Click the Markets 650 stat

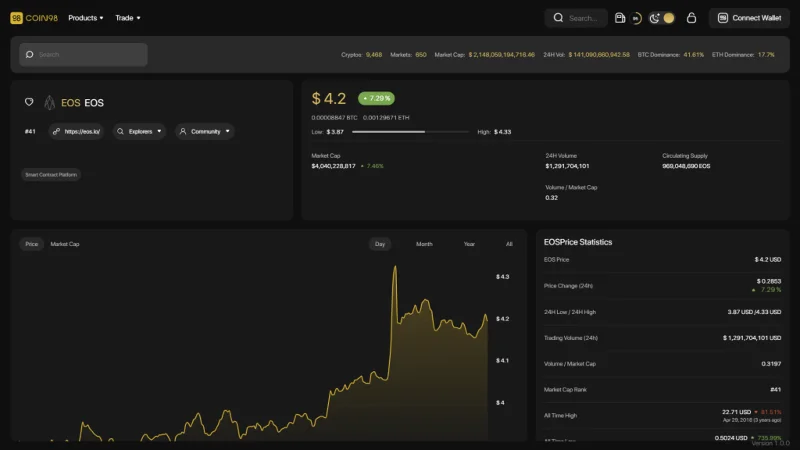408,55
